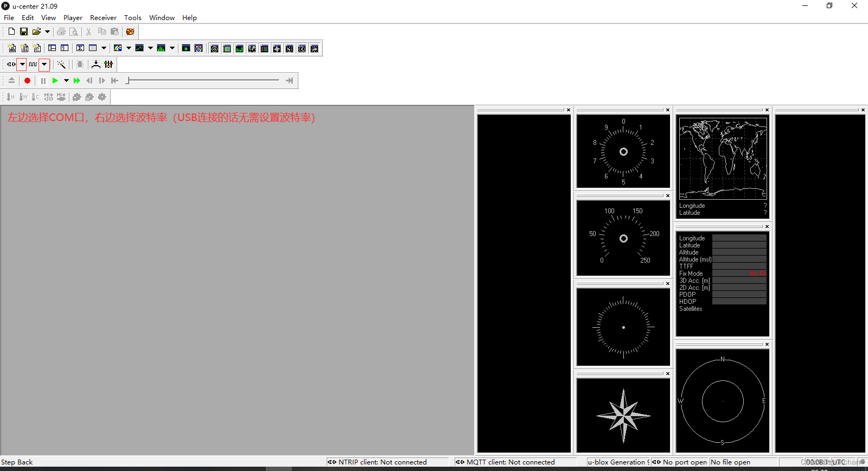The image size is (868, 471).
Task: Expand the baudrate selection dropdown
Action: 44,65
